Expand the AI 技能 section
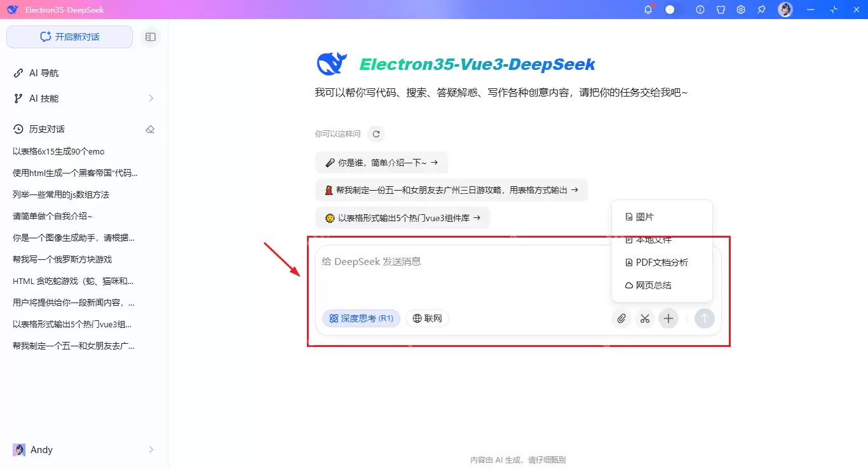868x469 pixels. (151, 99)
